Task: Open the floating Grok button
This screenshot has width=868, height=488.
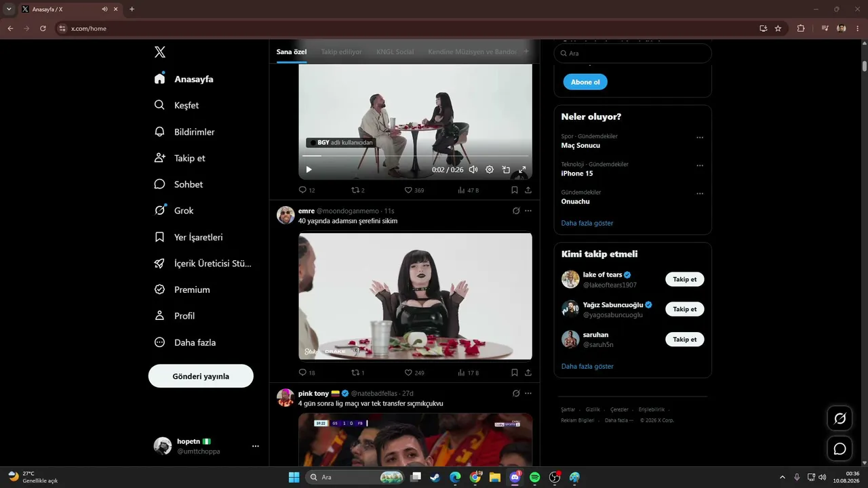Action: click(840, 418)
